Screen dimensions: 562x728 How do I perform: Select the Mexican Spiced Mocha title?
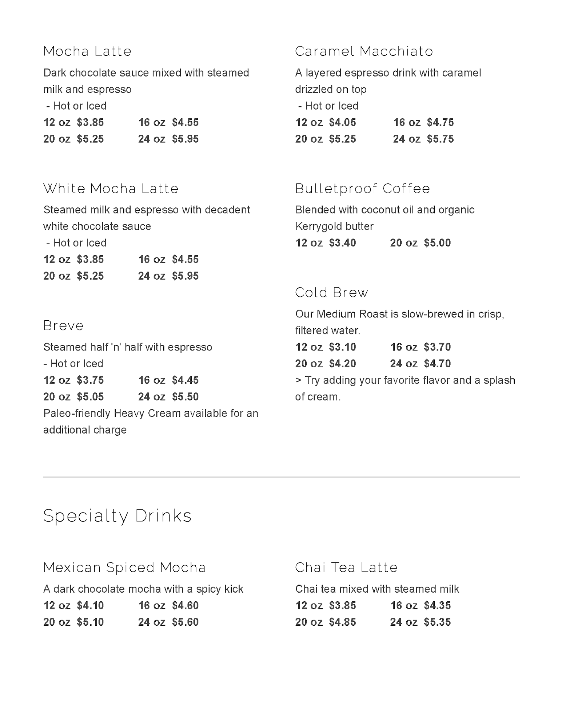(124, 567)
